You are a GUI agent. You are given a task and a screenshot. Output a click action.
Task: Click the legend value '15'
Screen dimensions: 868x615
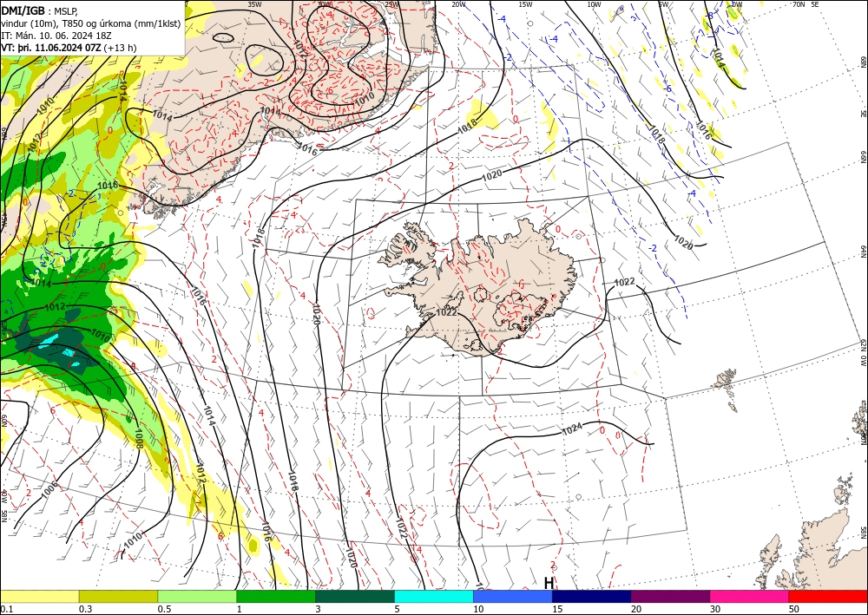click(x=557, y=609)
